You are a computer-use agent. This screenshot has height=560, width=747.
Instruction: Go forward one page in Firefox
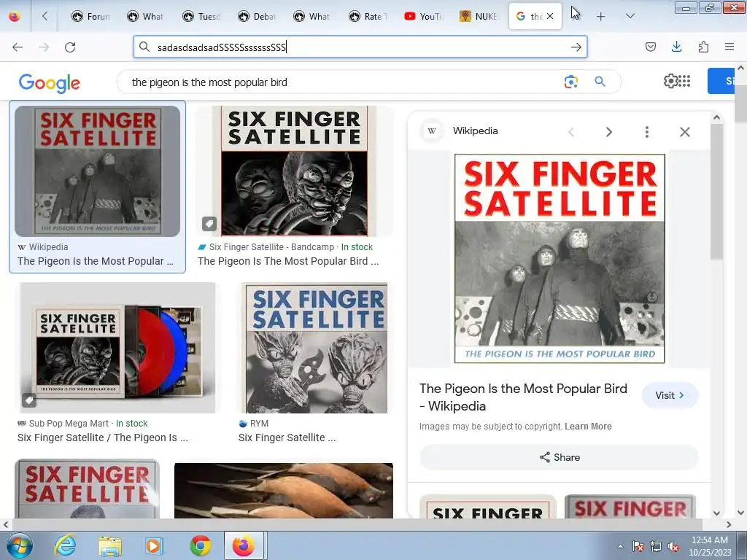tap(44, 47)
